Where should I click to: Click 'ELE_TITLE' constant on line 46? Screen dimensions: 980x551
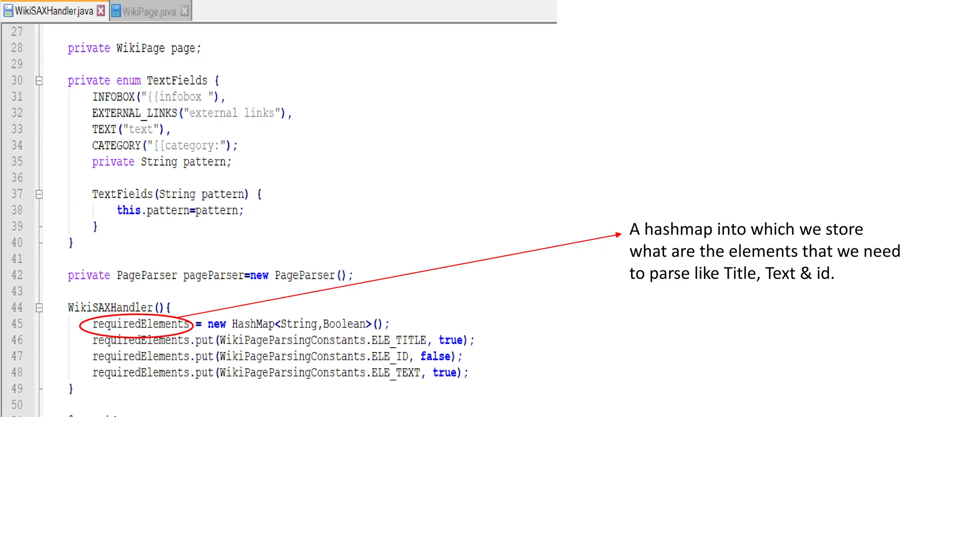pos(399,340)
